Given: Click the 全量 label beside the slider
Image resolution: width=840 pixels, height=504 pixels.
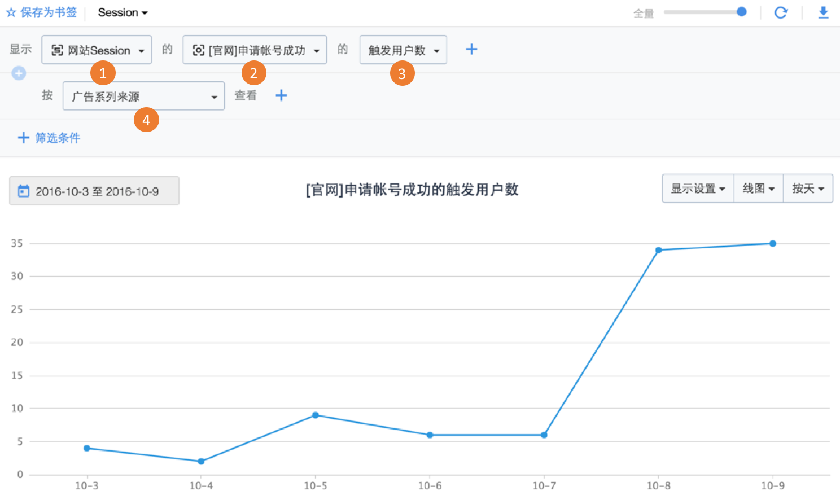Looking at the screenshot, I should [x=644, y=14].
